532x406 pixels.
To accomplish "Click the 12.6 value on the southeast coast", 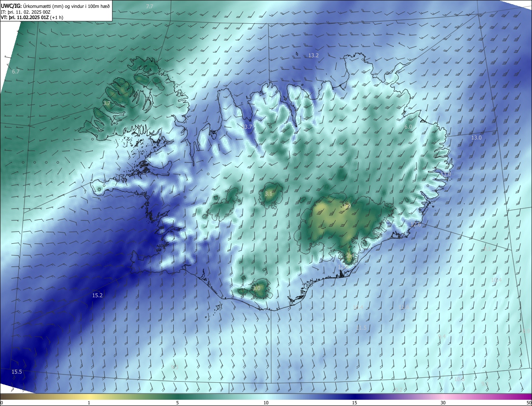I will coord(416,224).
